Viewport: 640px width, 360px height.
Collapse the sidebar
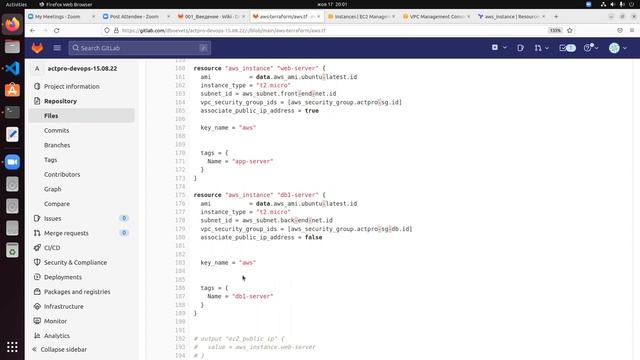click(x=60, y=350)
